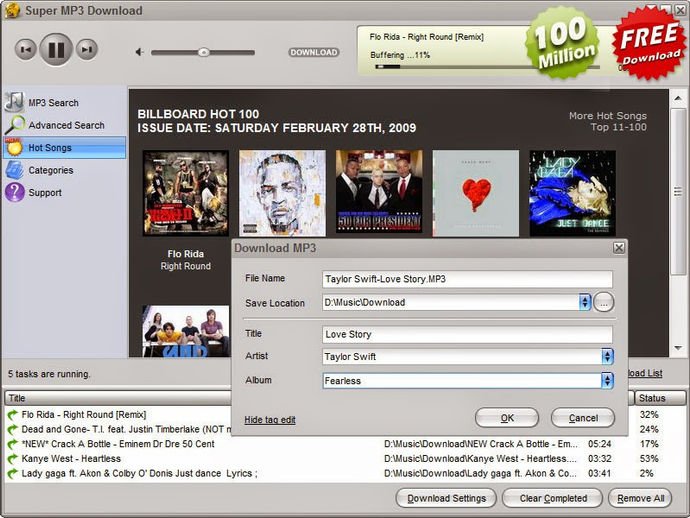Click the Clear Completed button

pyautogui.click(x=553, y=499)
